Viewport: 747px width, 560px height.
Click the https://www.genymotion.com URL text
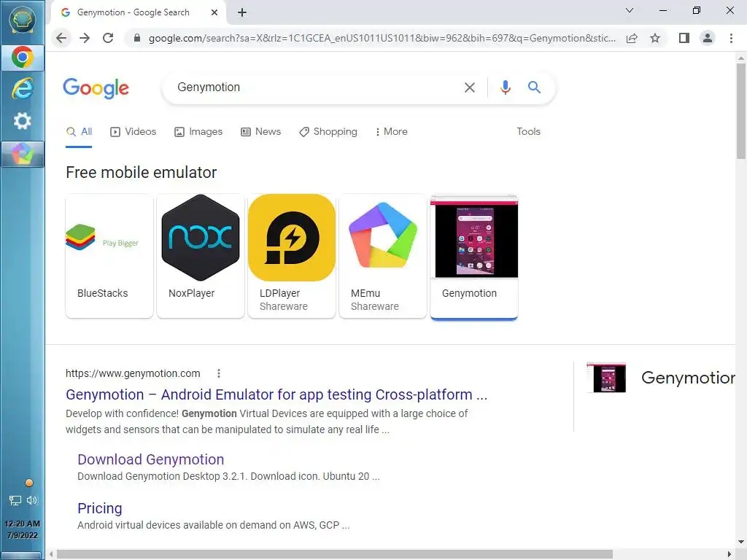(133, 373)
